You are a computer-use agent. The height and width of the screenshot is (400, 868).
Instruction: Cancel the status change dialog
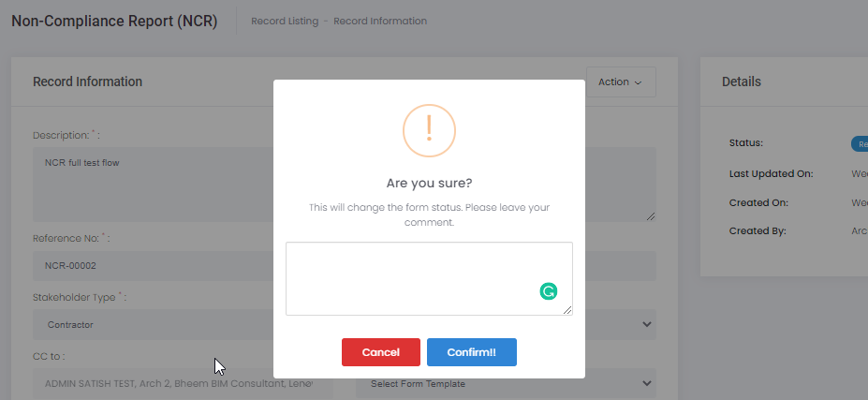380,352
